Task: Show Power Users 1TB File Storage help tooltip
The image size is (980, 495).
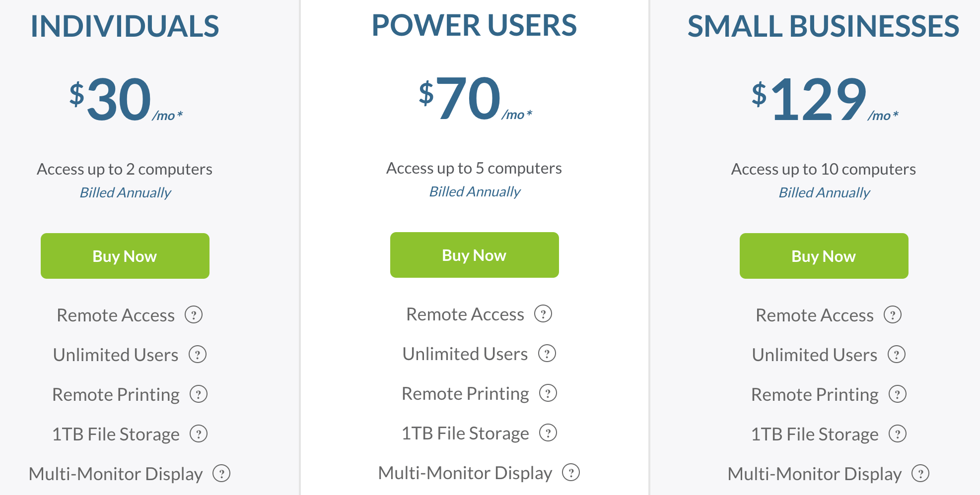Action: point(548,433)
